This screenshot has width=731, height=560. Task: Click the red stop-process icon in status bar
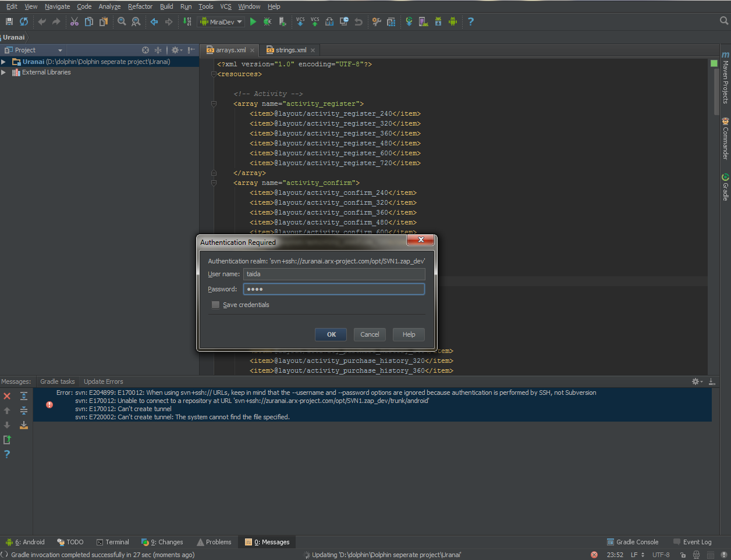click(x=594, y=555)
